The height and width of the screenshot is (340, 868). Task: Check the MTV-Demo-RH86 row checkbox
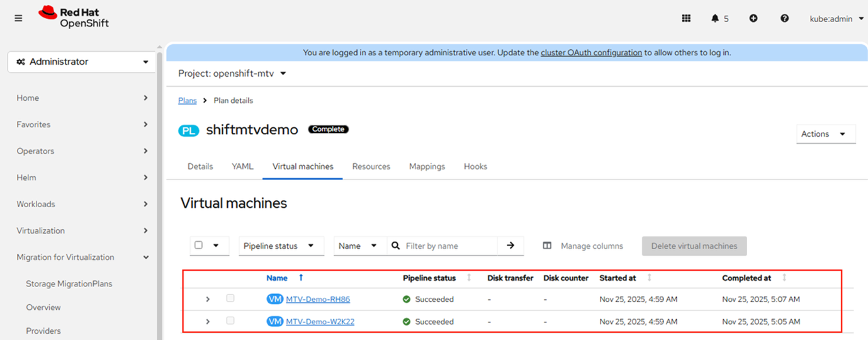230,298
